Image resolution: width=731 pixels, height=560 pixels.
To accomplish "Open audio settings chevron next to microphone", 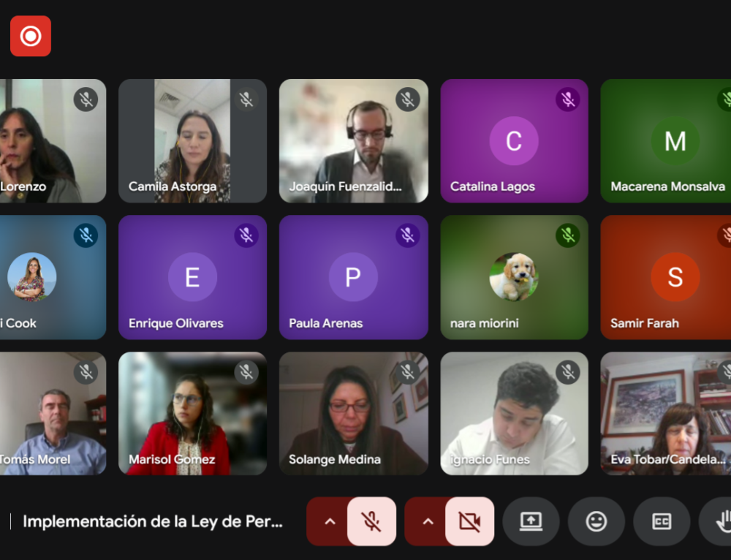I will 330,521.
